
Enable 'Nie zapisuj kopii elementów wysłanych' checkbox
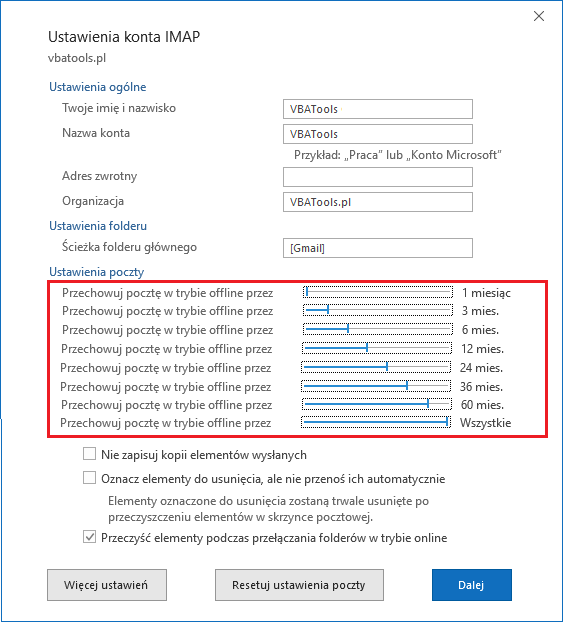click(x=89, y=453)
